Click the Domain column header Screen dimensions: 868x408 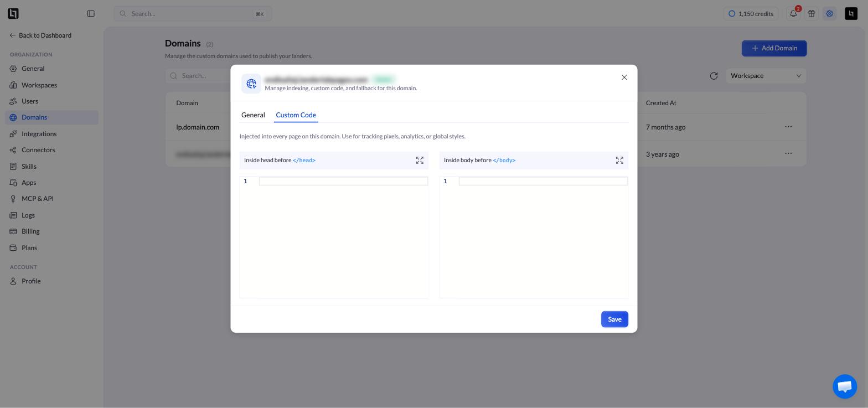point(187,103)
